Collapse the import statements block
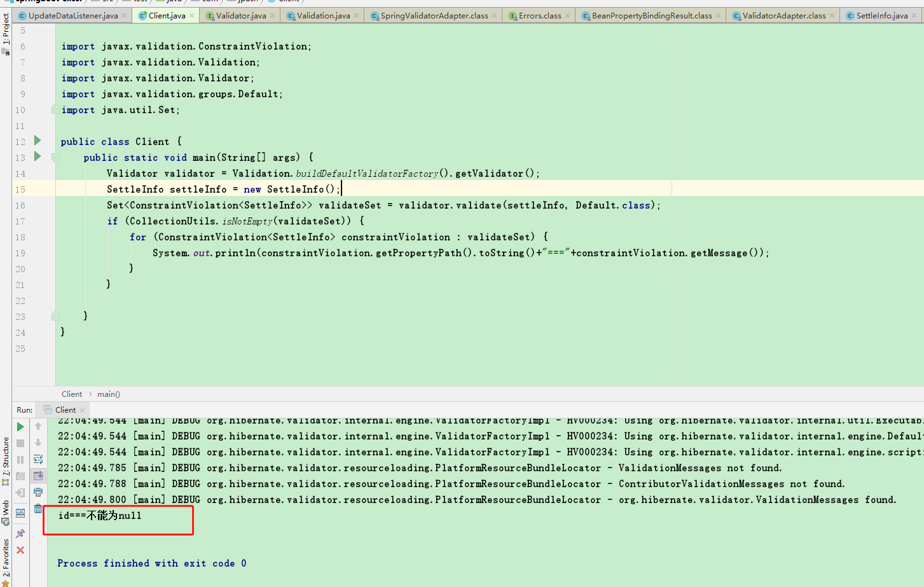This screenshot has height=587, width=924. coord(55,109)
